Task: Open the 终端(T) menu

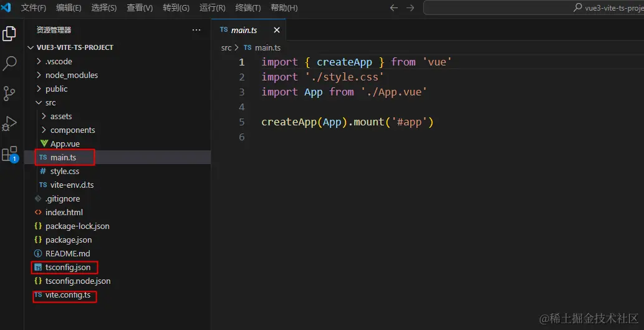Action: [248, 8]
